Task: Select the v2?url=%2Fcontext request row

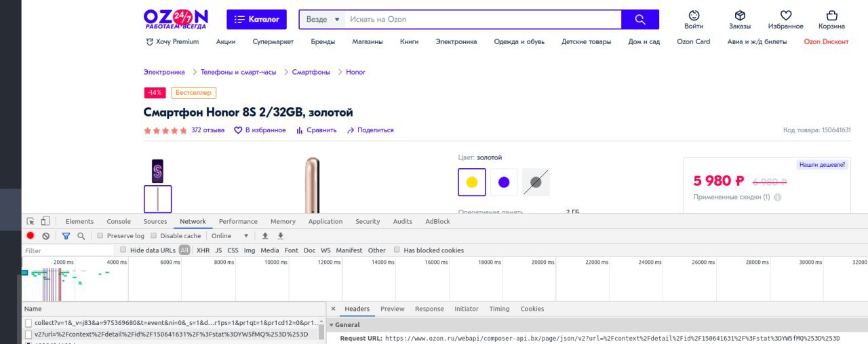Action: tap(170, 334)
